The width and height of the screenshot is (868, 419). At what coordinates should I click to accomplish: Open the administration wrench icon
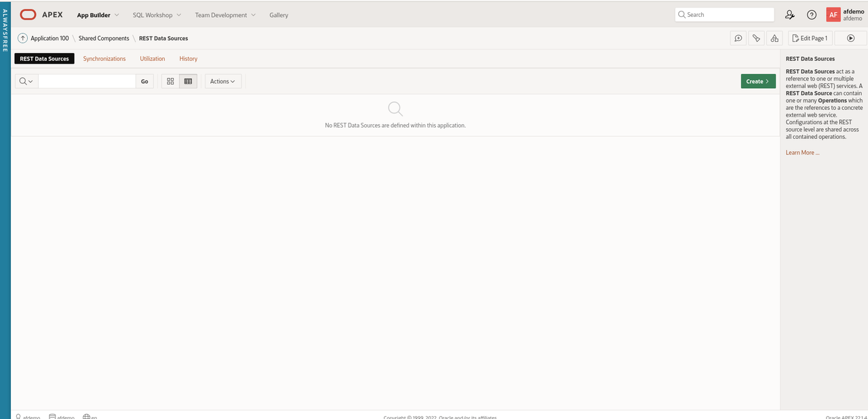[x=789, y=14]
